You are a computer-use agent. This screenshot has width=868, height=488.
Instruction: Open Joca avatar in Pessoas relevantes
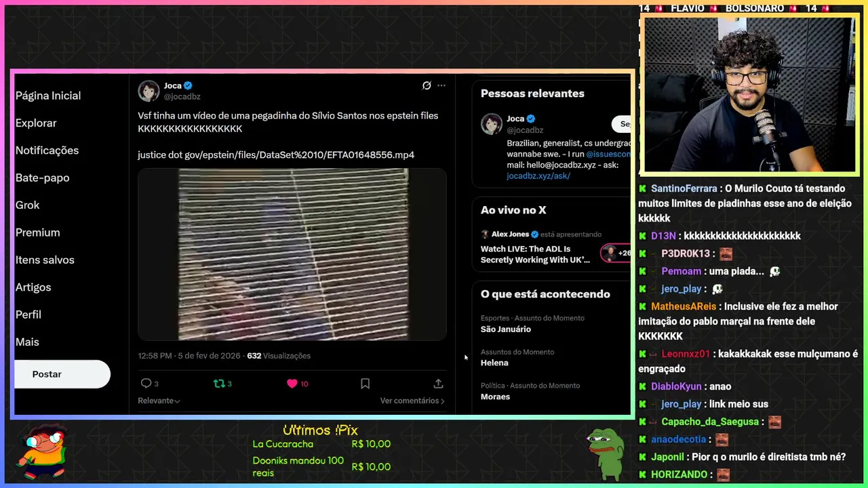click(x=492, y=124)
